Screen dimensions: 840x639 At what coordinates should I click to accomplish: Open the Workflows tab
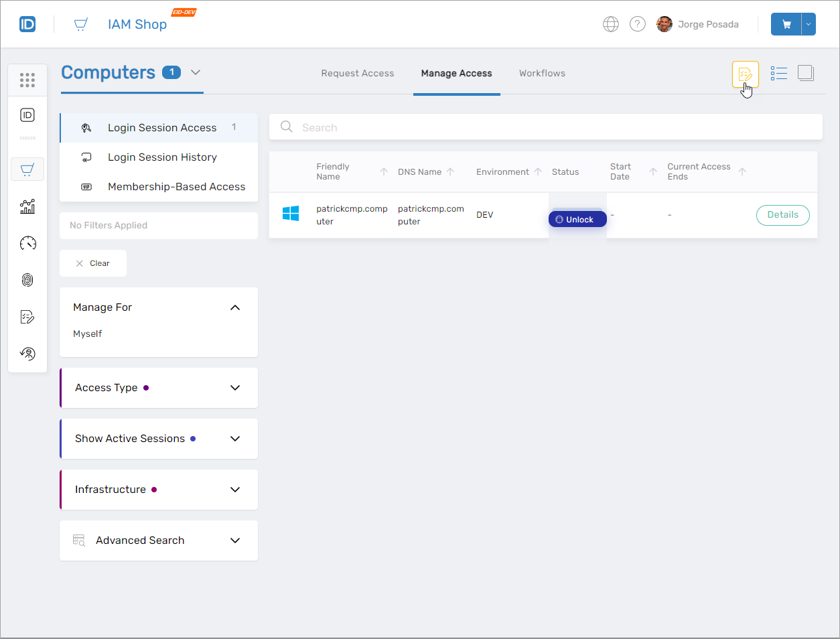pyautogui.click(x=542, y=74)
